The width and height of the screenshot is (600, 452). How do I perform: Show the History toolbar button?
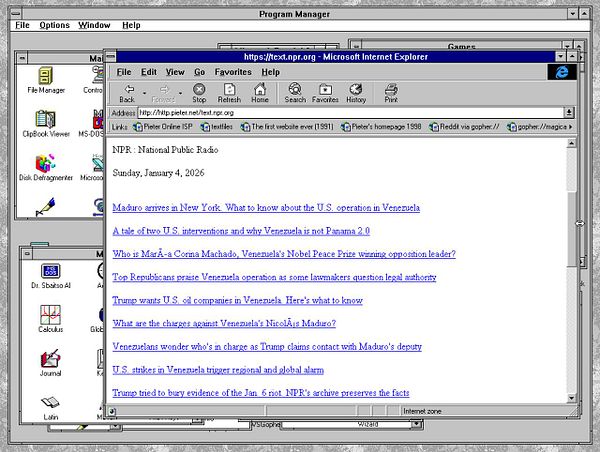pos(356,93)
